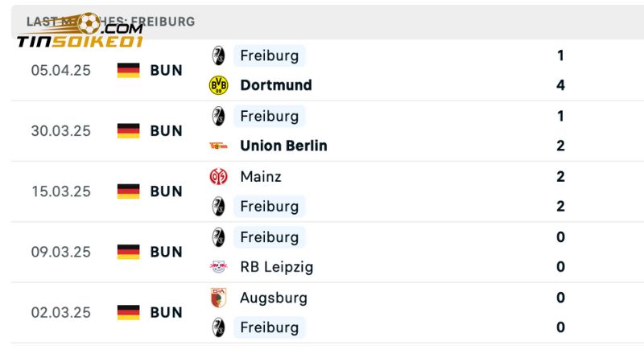Viewport: 644px width, 362px height.
Task: Click the Dortmund club crest icon
Action: (218, 85)
